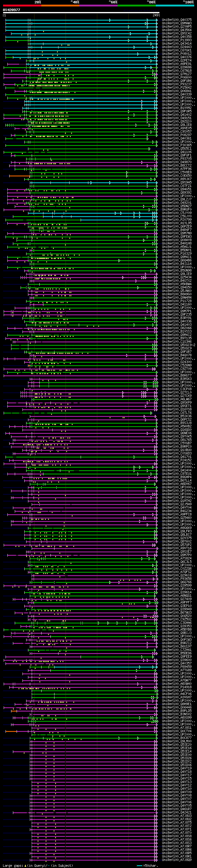Open hit UniRef100_Q40375
The width and height of the screenshot is (197, 868).
177,20
